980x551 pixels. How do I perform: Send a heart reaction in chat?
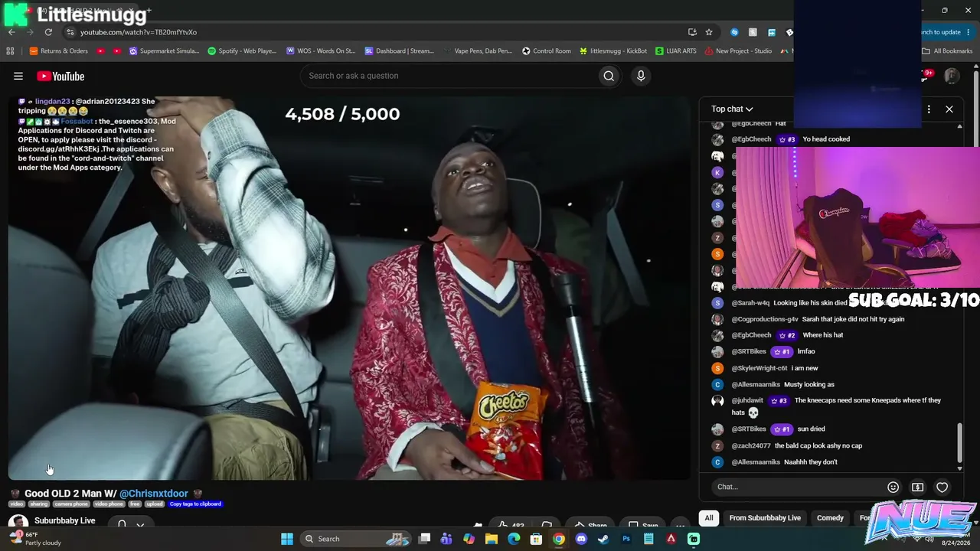pos(942,487)
